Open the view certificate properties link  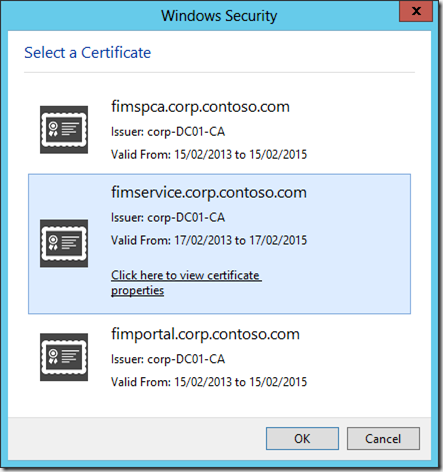(186, 283)
